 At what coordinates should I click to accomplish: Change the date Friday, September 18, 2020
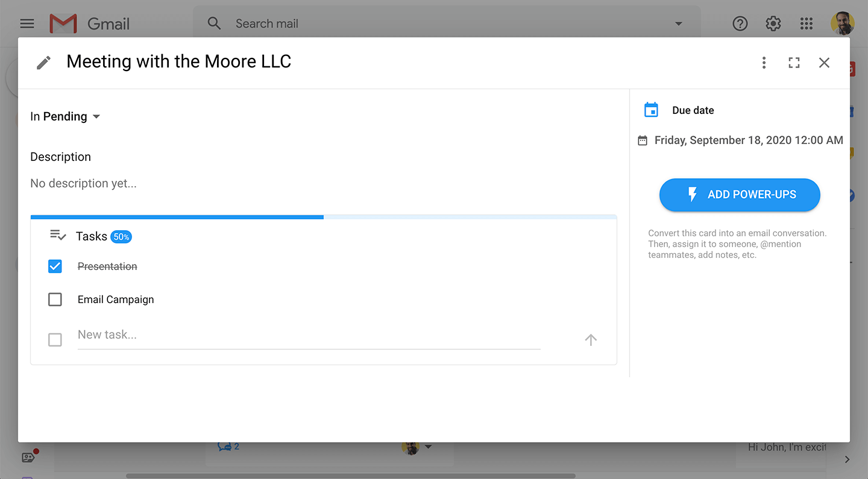[x=749, y=140]
